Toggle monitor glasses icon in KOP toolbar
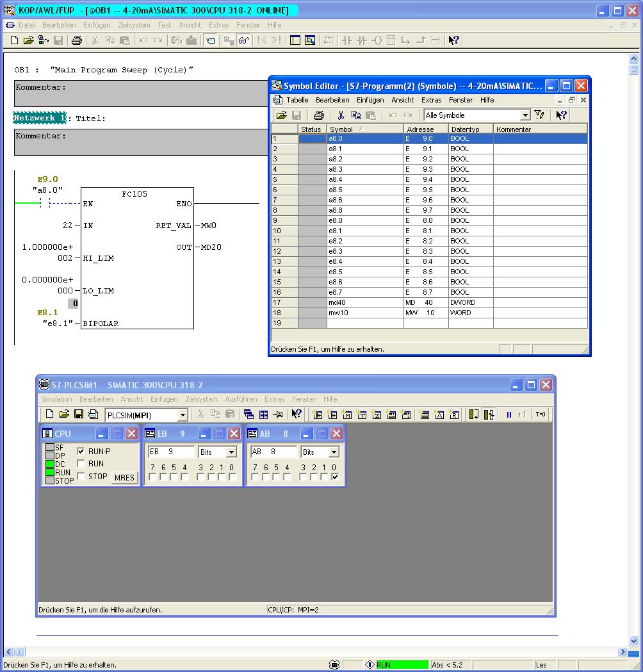 244,40
